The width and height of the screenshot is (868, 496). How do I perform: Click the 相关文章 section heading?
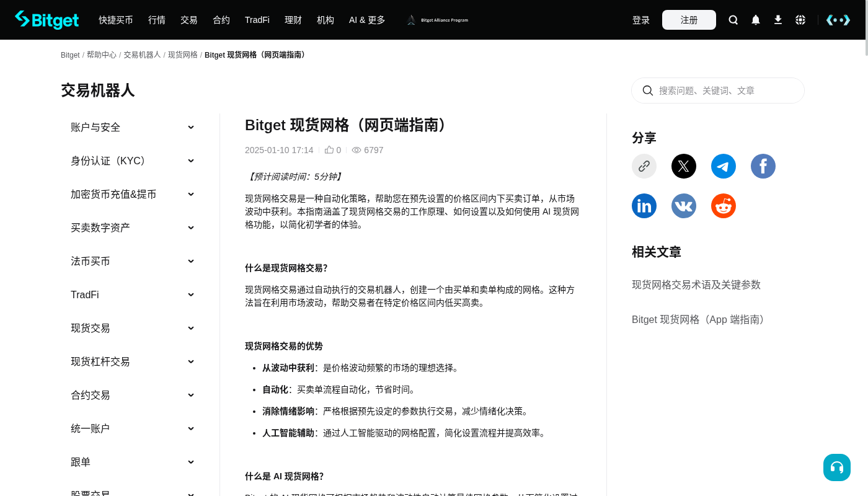point(657,252)
